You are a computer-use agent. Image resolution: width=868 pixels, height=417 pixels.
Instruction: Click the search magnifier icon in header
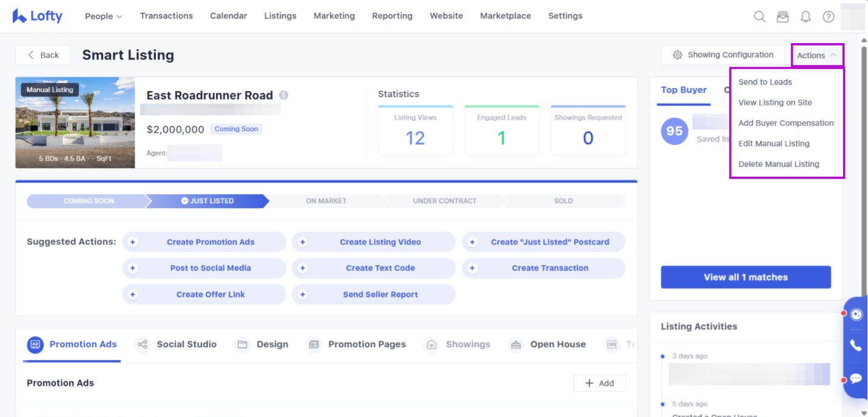click(759, 17)
